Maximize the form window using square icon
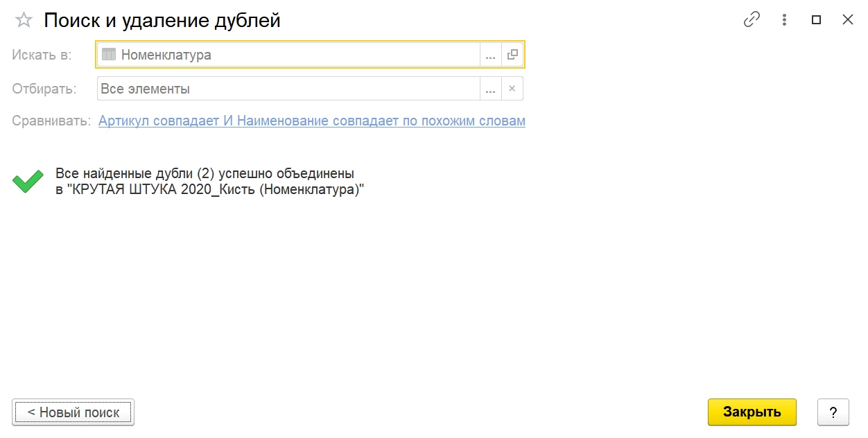868x438 pixels. 816,20
